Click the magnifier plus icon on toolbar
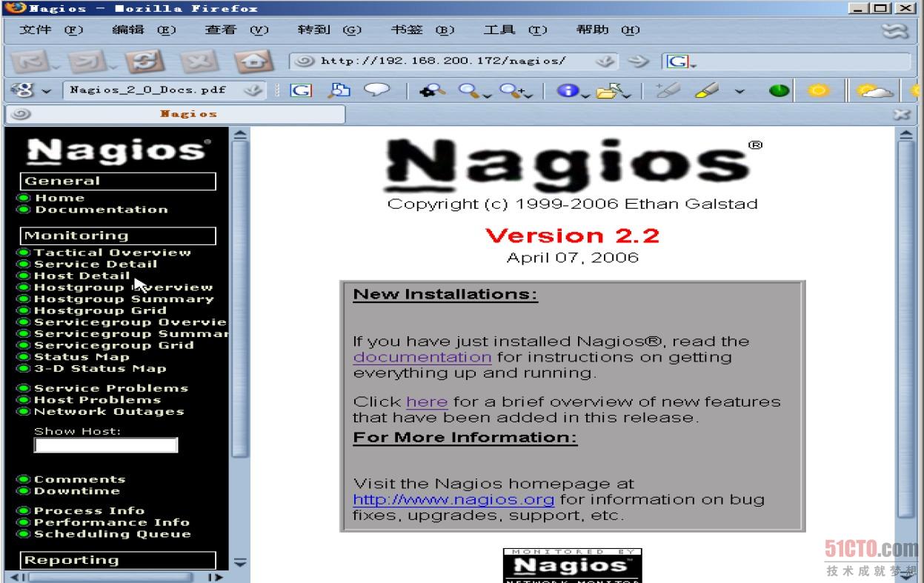Screen dimensions: 924x583 tap(511, 90)
